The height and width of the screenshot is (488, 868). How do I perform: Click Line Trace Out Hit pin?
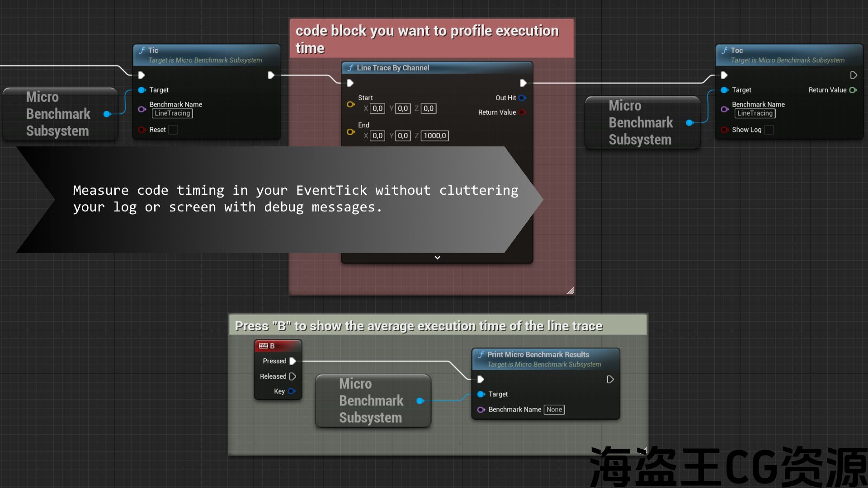pyautogui.click(x=523, y=98)
